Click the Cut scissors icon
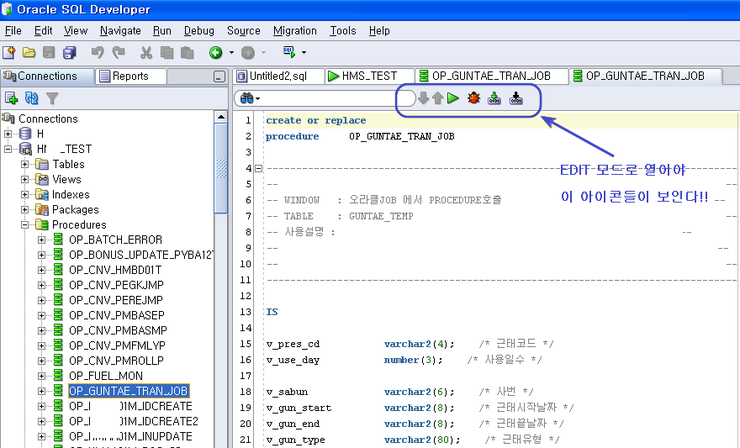Image resolution: width=740 pixels, height=448 pixels. [x=146, y=52]
